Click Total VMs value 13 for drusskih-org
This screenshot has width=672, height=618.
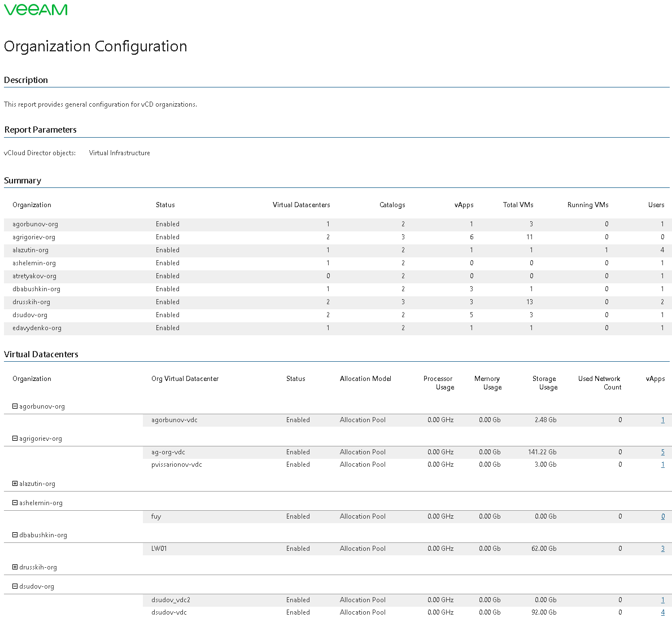click(x=530, y=302)
